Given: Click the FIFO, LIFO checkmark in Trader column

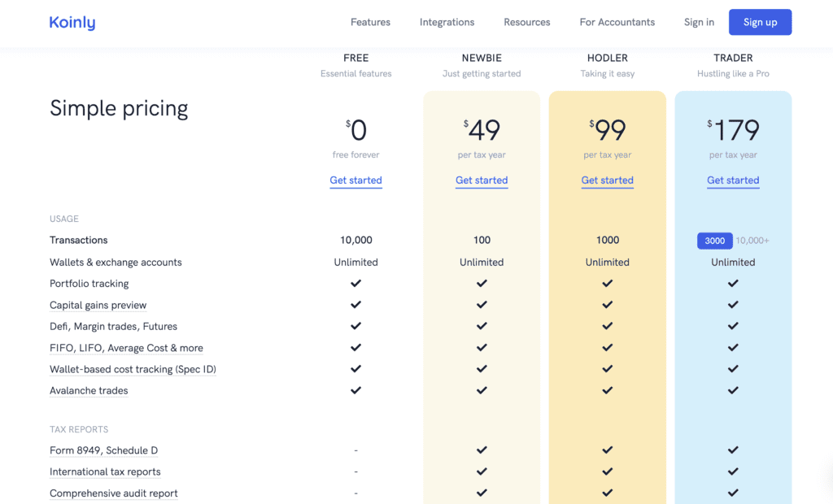Looking at the screenshot, I should (733, 347).
